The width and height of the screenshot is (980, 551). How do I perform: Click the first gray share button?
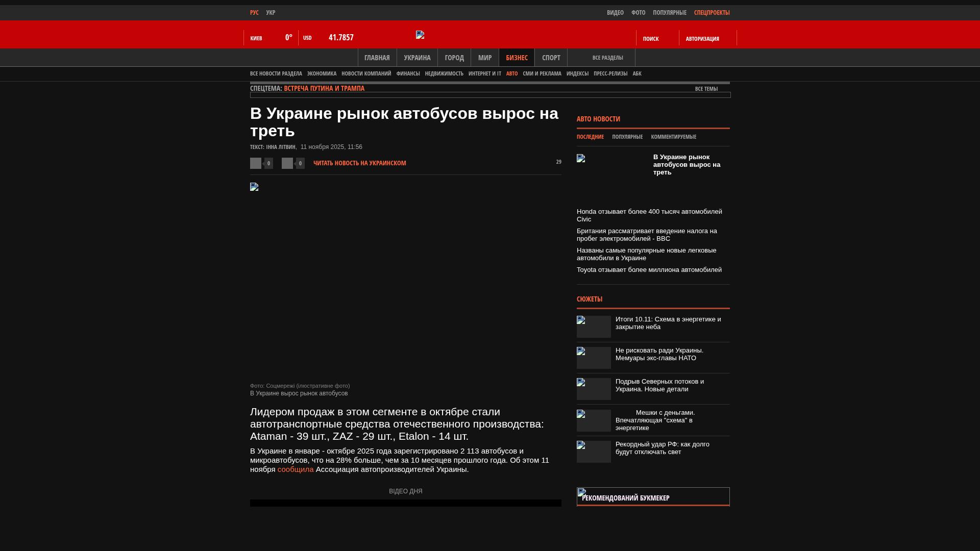[256, 163]
